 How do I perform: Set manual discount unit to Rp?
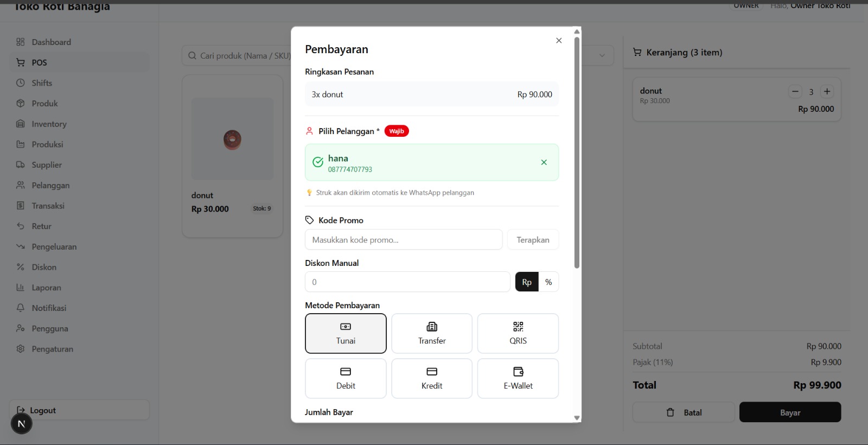click(527, 282)
